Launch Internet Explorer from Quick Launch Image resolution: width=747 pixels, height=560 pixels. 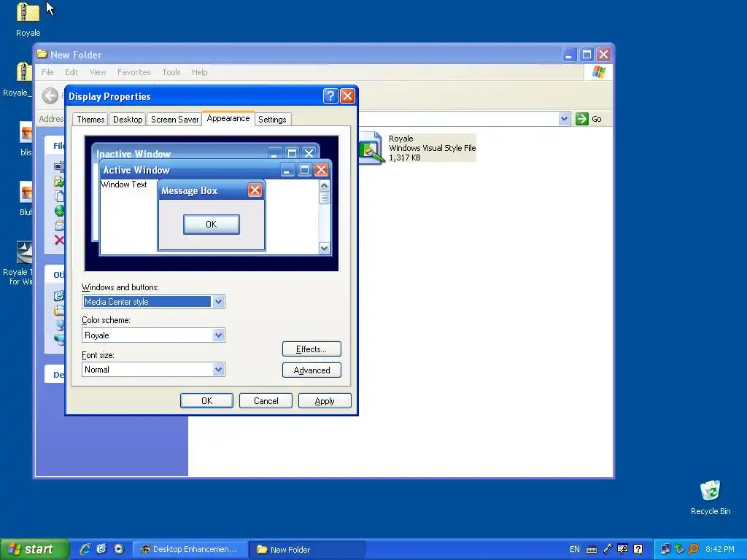85,549
